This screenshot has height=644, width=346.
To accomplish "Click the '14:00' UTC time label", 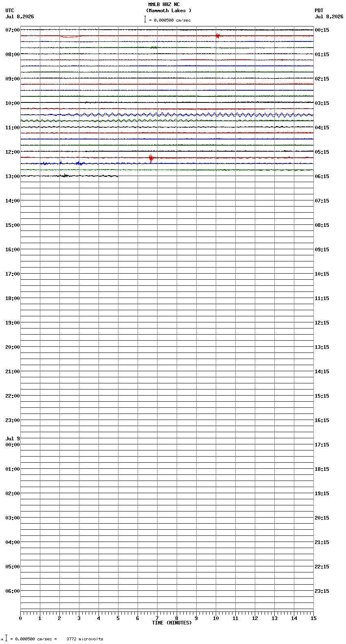I will tap(13, 201).
